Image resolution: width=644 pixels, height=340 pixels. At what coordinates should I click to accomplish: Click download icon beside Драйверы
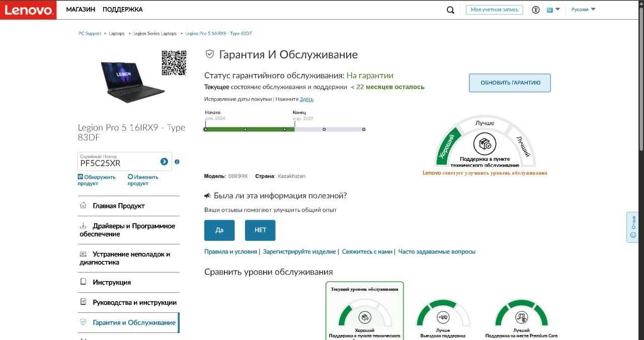(83, 226)
